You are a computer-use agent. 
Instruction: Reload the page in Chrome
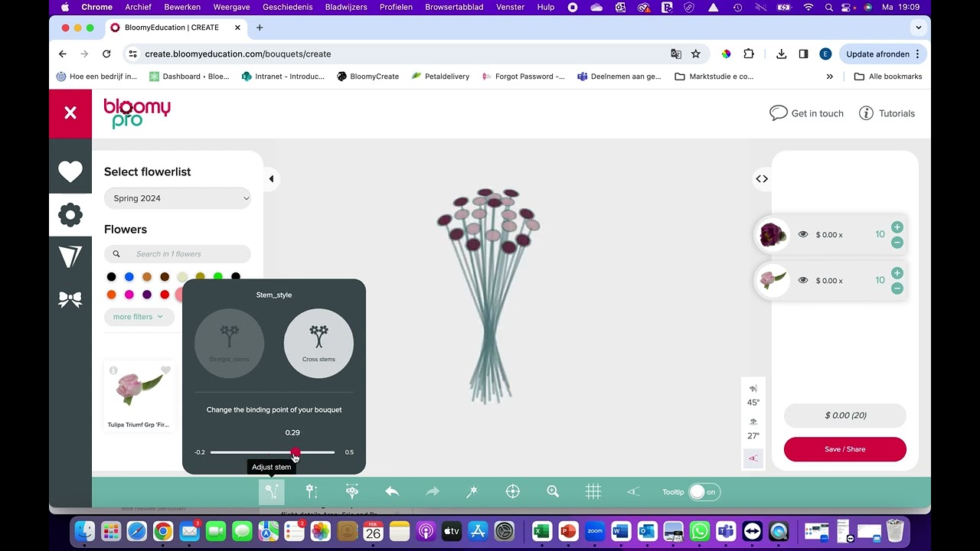106,54
